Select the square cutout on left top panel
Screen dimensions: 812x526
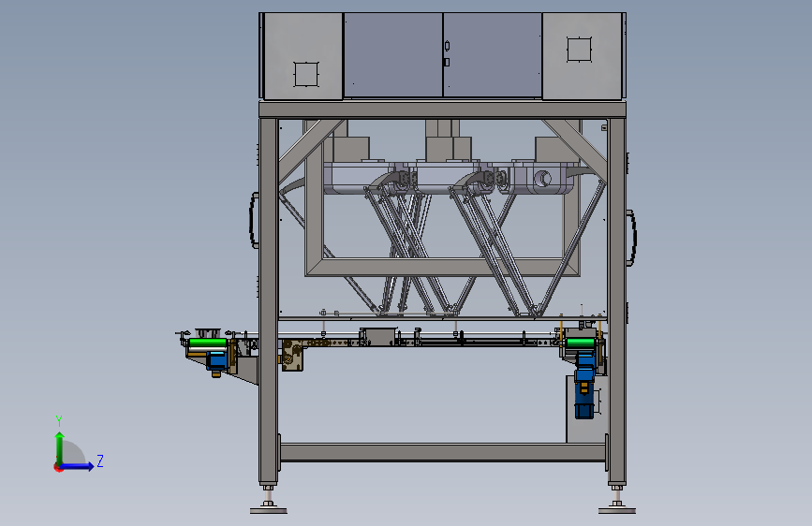306,74
